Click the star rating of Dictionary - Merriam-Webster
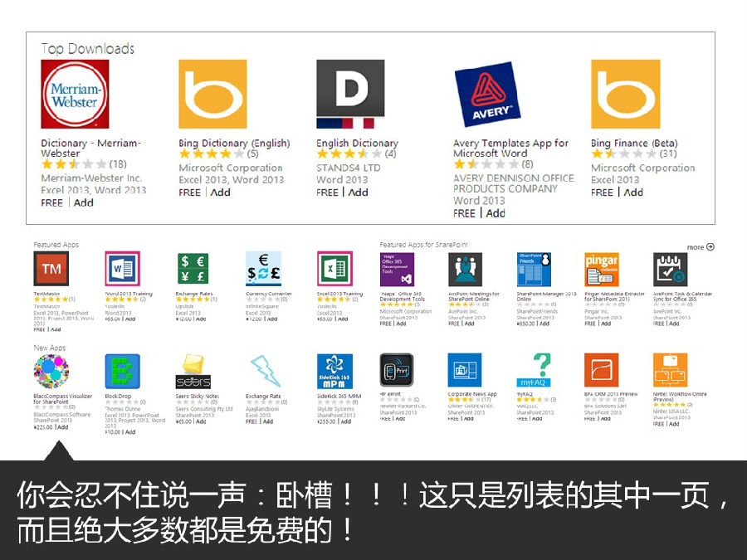Image resolution: width=747 pixels, height=560 pixels. (74, 164)
